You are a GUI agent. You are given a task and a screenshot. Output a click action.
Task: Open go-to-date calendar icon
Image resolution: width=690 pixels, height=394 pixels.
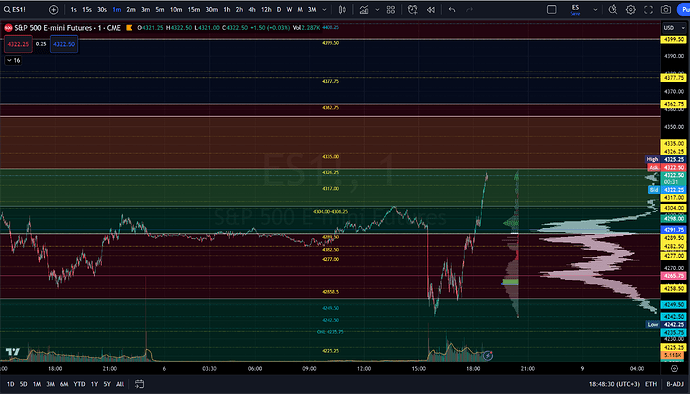tap(139, 384)
